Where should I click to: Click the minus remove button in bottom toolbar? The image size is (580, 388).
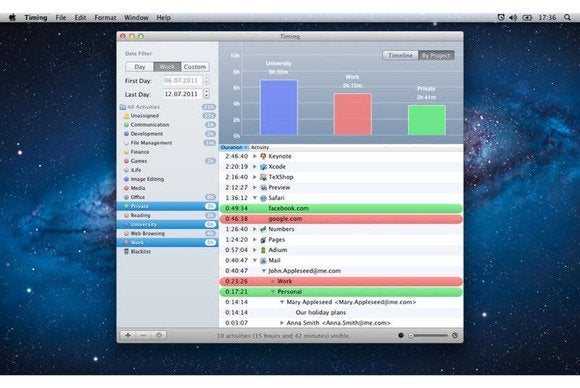click(144, 335)
